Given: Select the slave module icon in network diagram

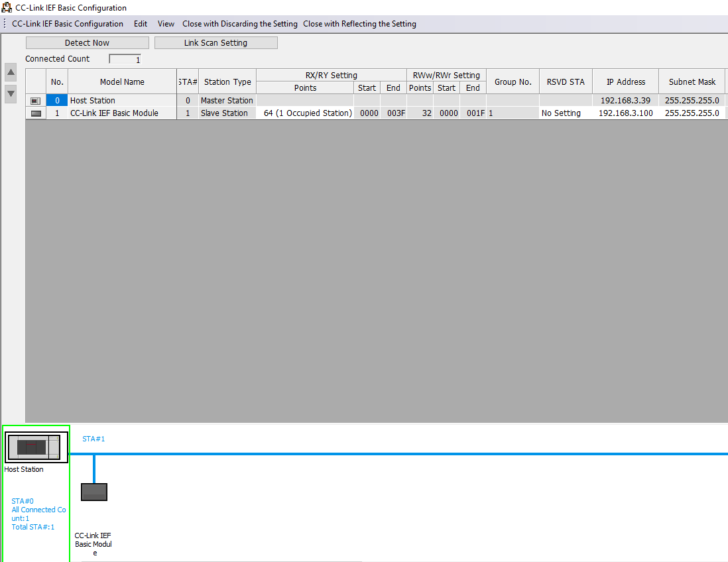Looking at the screenshot, I should (94, 492).
